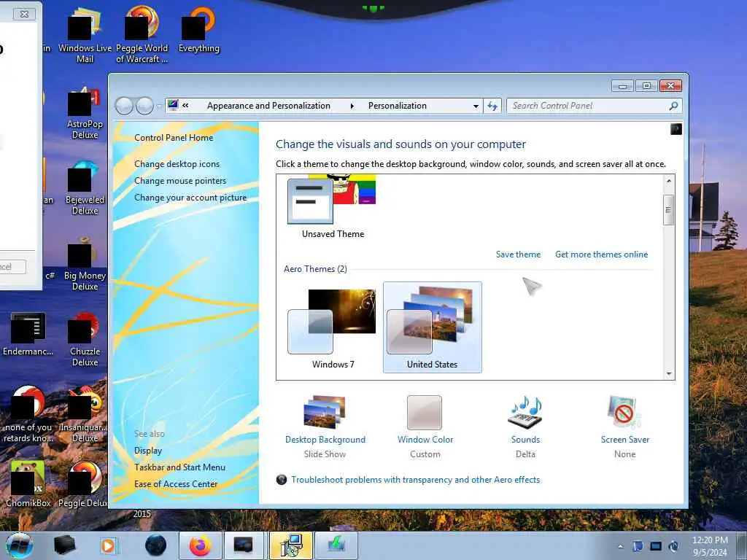747x560 pixels.
Task: Click the address bar refresh button
Action: pos(492,106)
